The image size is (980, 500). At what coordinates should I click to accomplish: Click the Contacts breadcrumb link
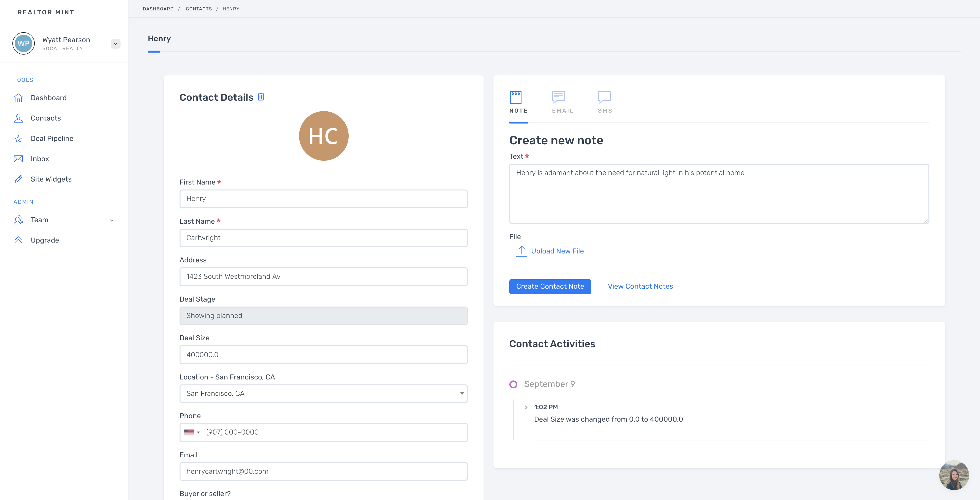click(199, 9)
